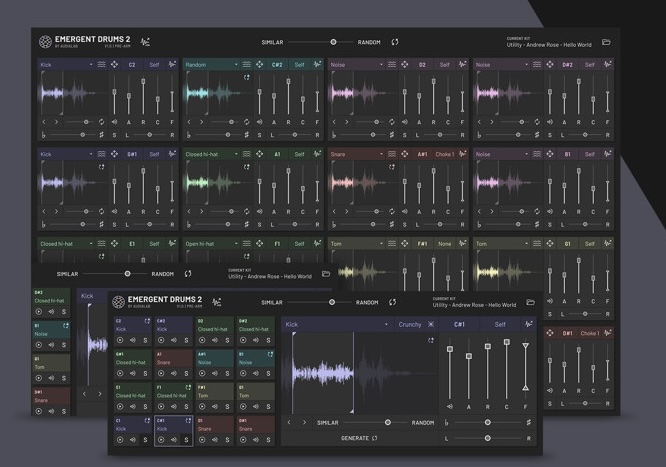Click the SIMILAR–RANDOM slider knob in back window header
Viewport: 666px width, 467px height.
tap(333, 42)
